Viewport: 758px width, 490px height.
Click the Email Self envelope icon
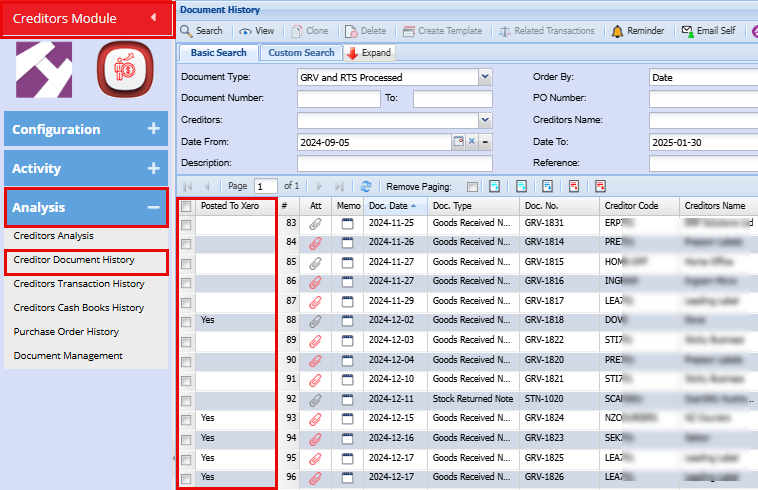(x=687, y=31)
